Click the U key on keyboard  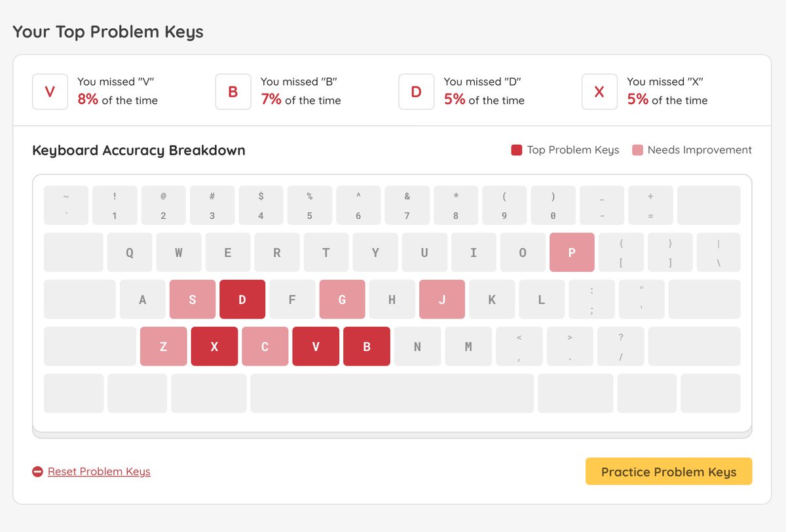click(424, 252)
